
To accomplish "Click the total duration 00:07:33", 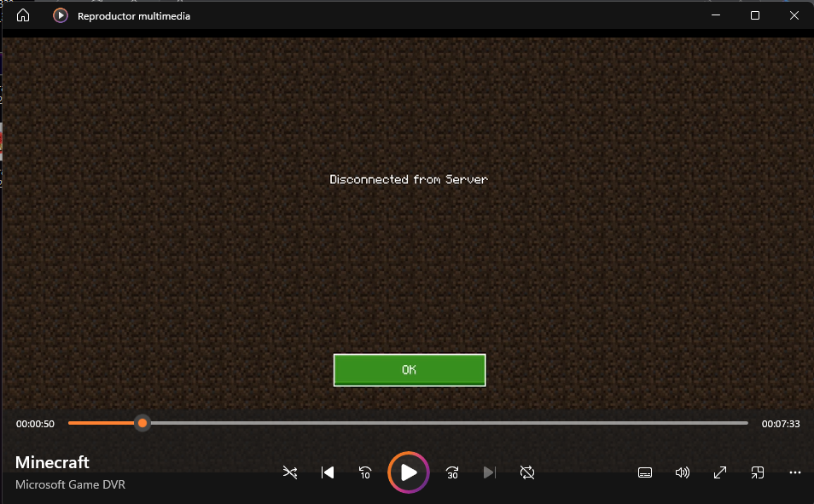I will tap(781, 424).
